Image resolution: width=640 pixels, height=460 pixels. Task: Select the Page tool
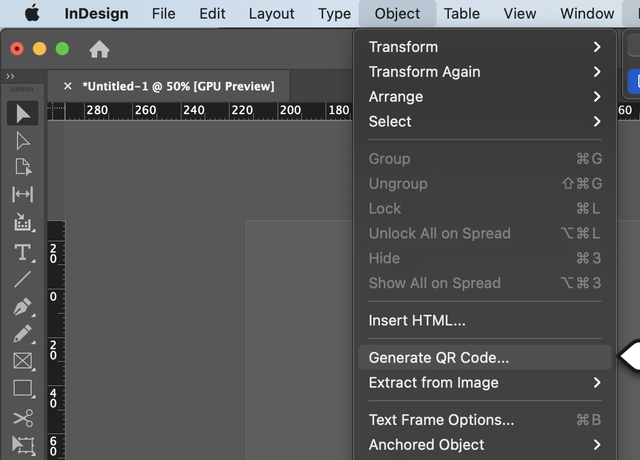coord(23,167)
